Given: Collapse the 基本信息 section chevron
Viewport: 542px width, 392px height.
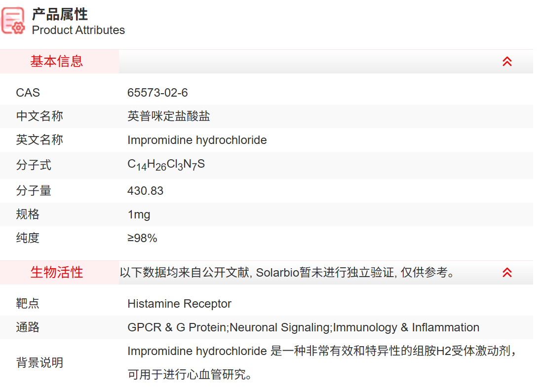Looking at the screenshot, I should (x=507, y=62).
